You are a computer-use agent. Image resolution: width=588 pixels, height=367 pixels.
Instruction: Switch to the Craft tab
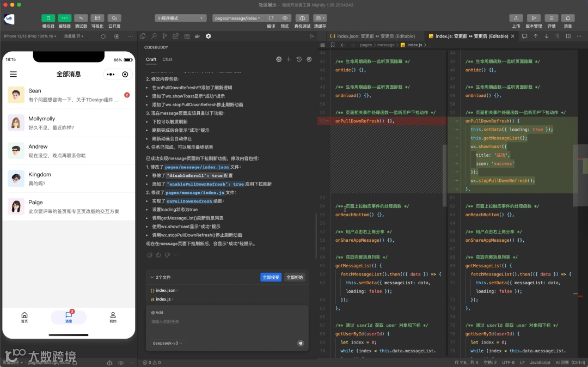(151, 59)
